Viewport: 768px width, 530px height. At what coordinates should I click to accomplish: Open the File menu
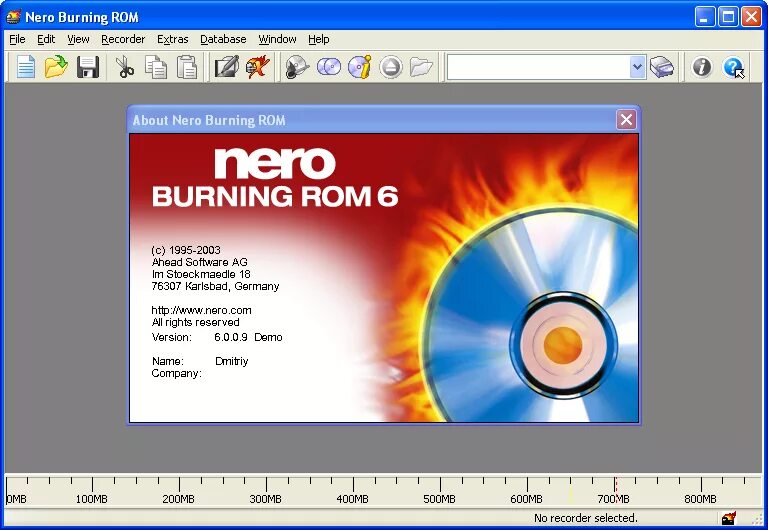point(17,39)
